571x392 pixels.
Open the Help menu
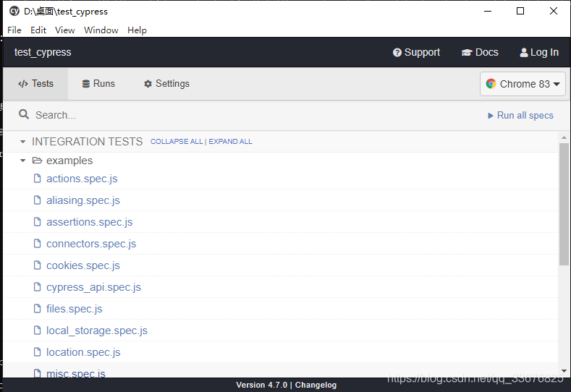point(137,30)
